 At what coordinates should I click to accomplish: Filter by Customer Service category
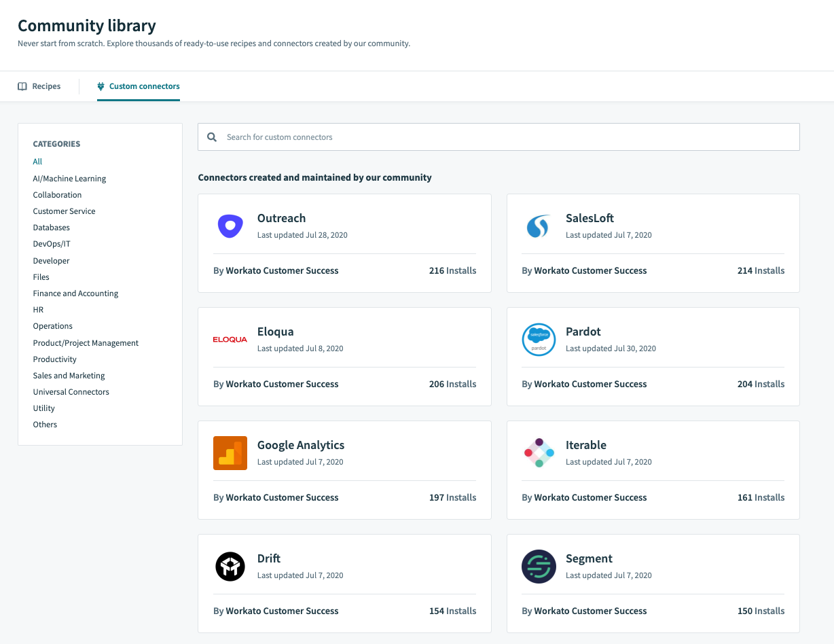(x=64, y=211)
